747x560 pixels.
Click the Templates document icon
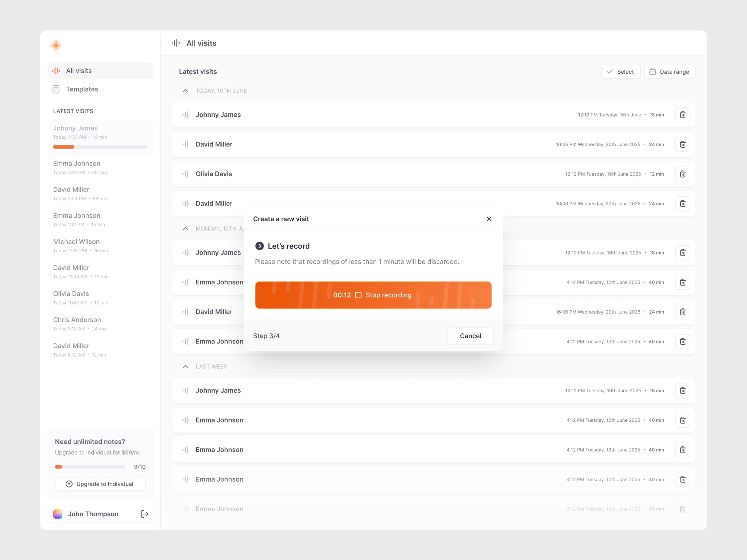tap(56, 89)
